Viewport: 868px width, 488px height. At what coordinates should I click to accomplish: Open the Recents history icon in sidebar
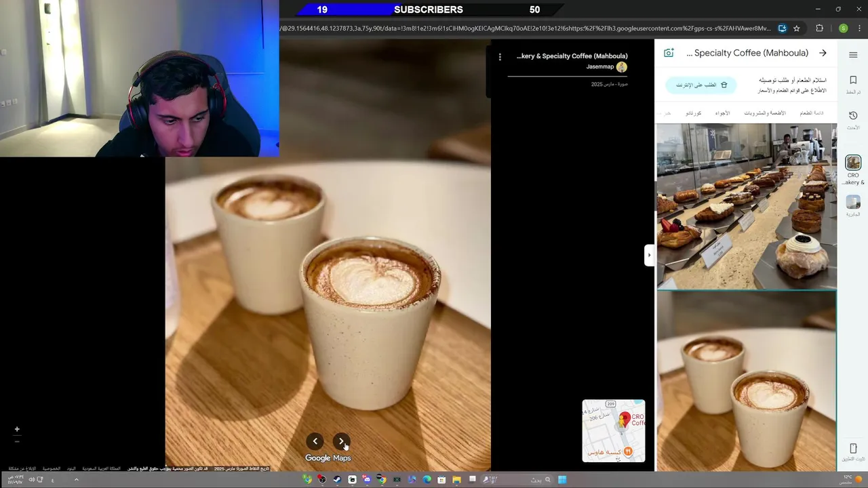point(853,116)
